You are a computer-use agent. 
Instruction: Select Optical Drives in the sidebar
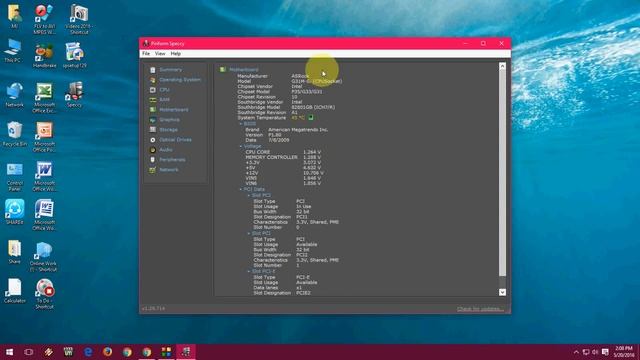175,140
